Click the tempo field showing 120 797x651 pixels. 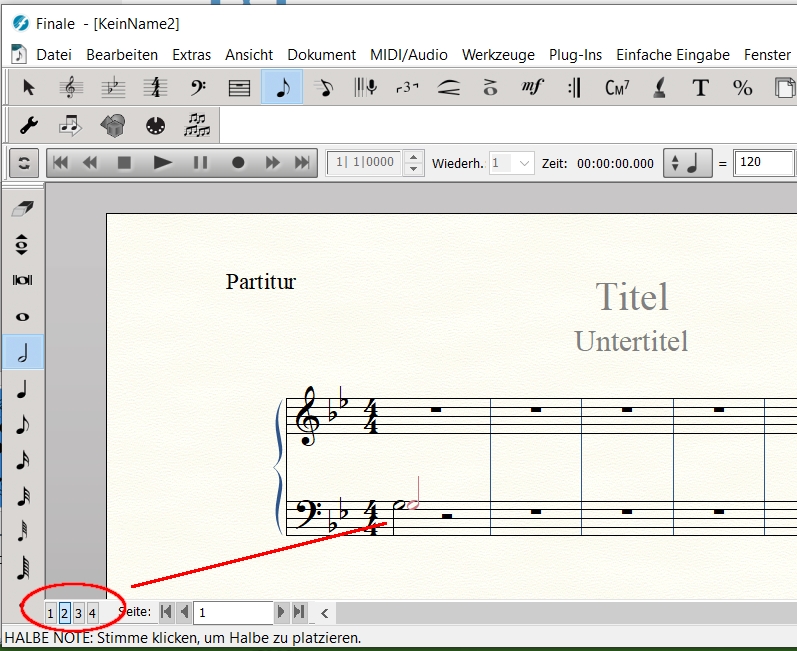pos(764,163)
